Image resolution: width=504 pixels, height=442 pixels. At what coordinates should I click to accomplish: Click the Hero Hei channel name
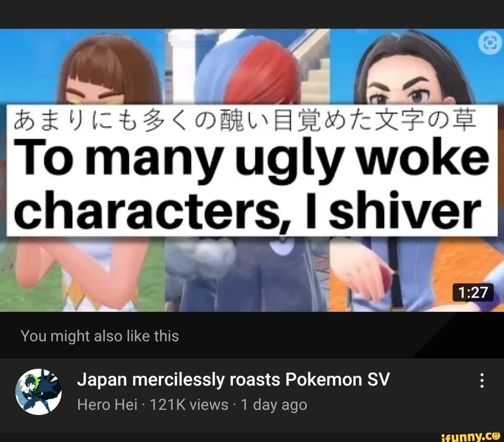click(107, 404)
